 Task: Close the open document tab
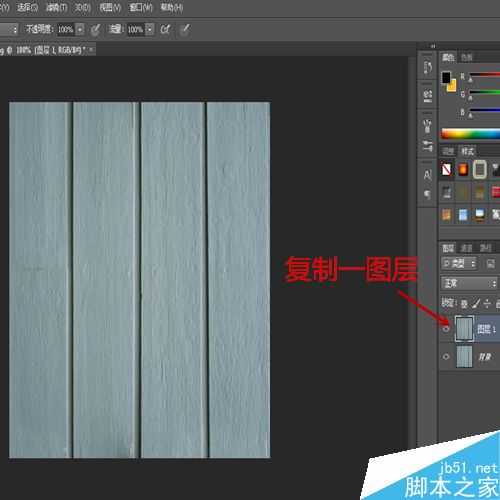91,50
